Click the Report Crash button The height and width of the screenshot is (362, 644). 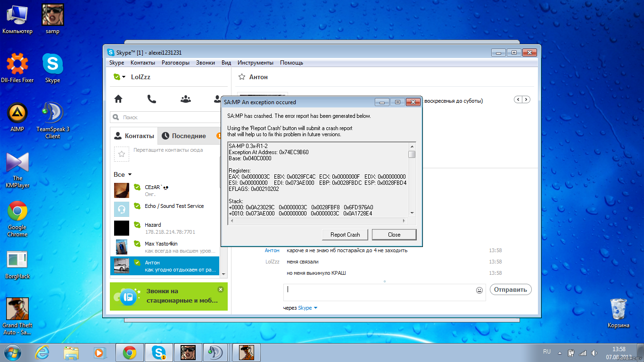pyautogui.click(x=345, y=234)
